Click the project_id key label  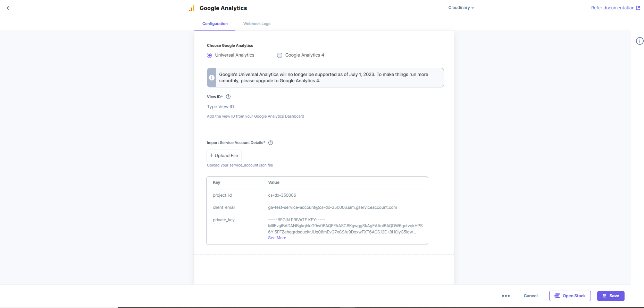(222, 195)
